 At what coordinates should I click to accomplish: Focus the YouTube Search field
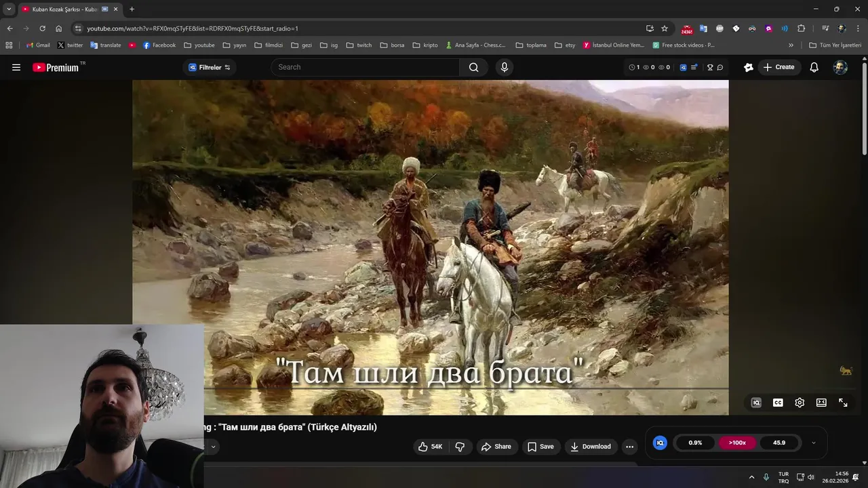point(366,67)
